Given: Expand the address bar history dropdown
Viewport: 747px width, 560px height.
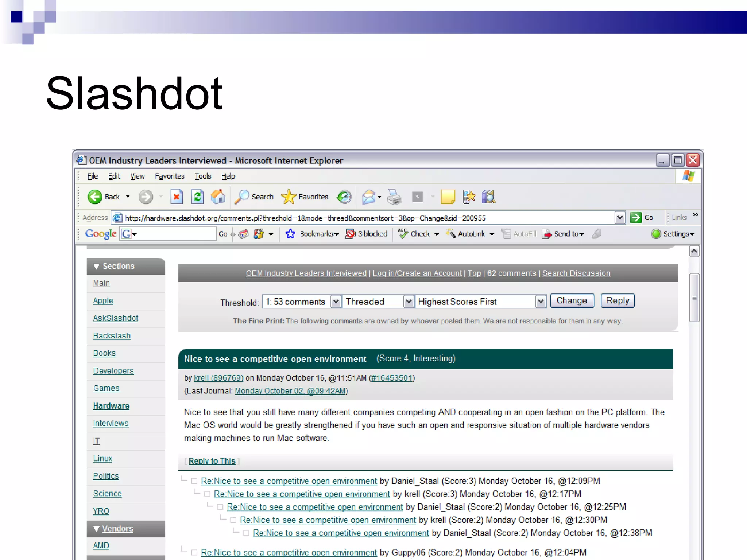Looking at the screenshot, I should pos(620,218).
